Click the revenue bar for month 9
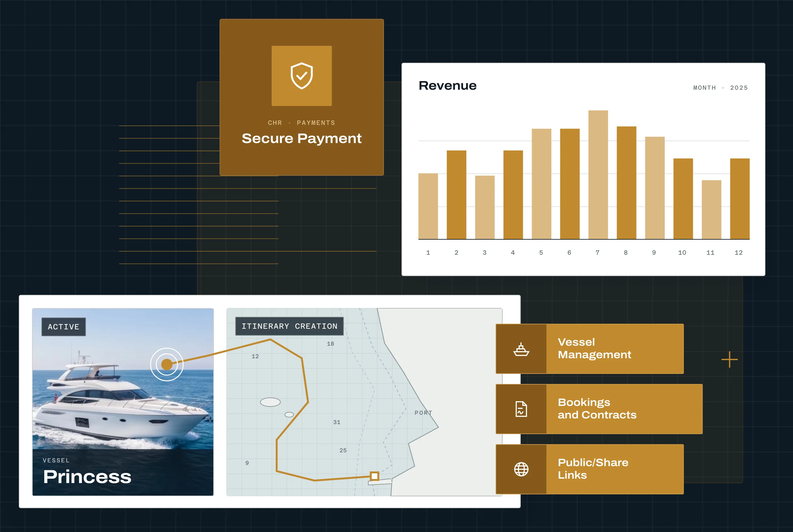793x532 pixels. 655,188
